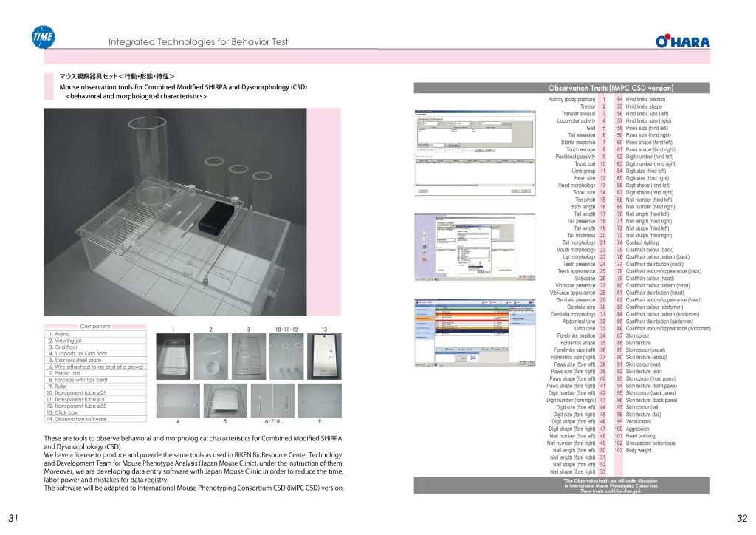Select the transparent tubes thumbnail 10·11·12
756x535 pixels.
pos(286,356)
